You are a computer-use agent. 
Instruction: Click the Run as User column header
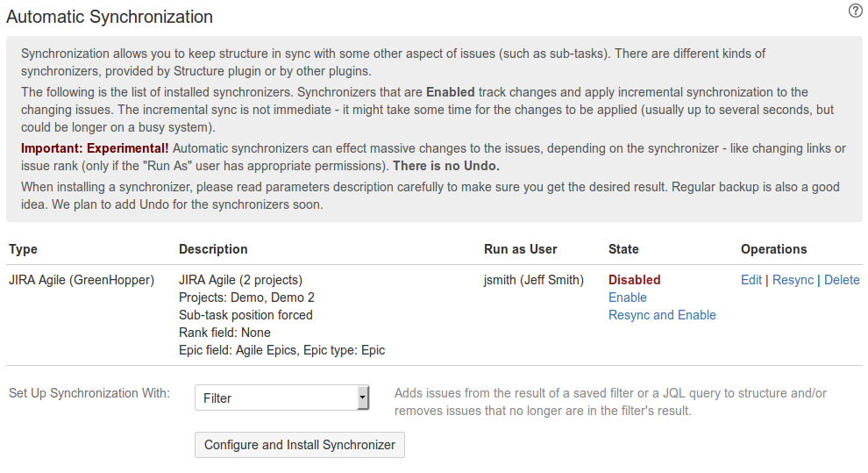click(x=521, y=249)
